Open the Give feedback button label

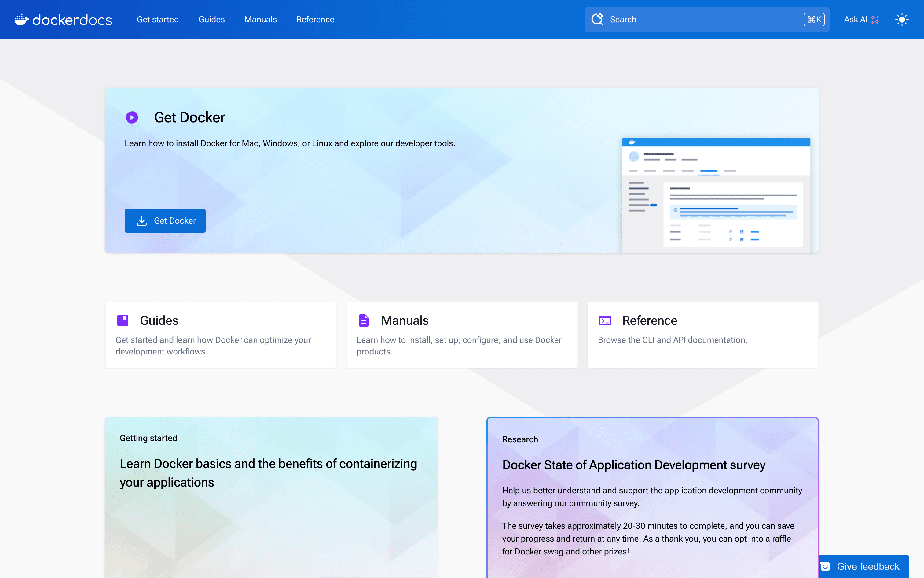(868, 566)
